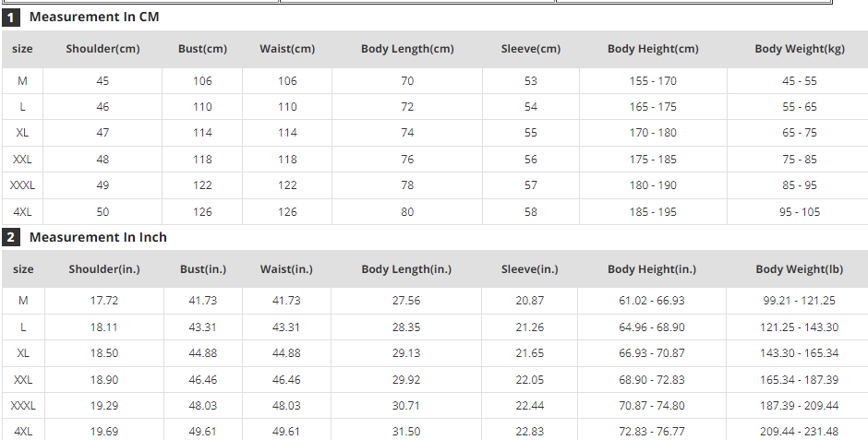
Task: Click the 209.44 - 231.48 body weight cell
Action: 799,431
